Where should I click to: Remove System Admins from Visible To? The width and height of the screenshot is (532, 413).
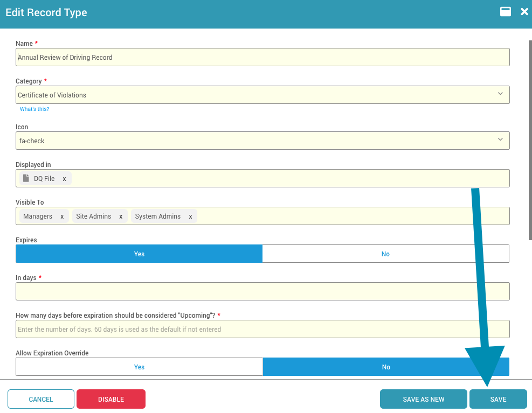coord(190,216)
